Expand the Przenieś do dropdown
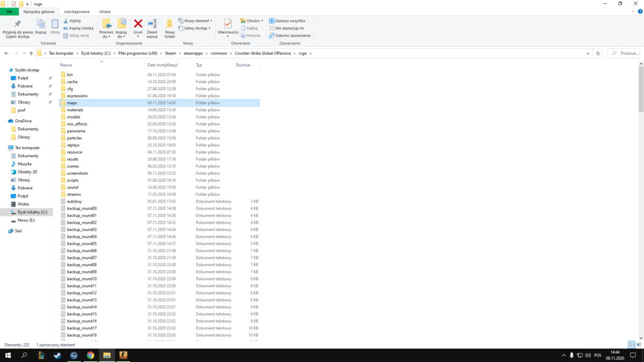The image size is (644, 362). 106,28
